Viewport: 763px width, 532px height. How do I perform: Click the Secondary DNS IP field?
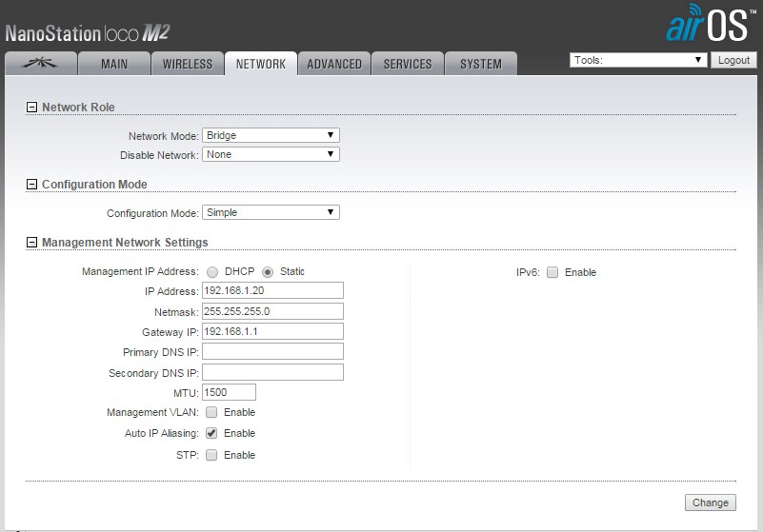point(272,372)
